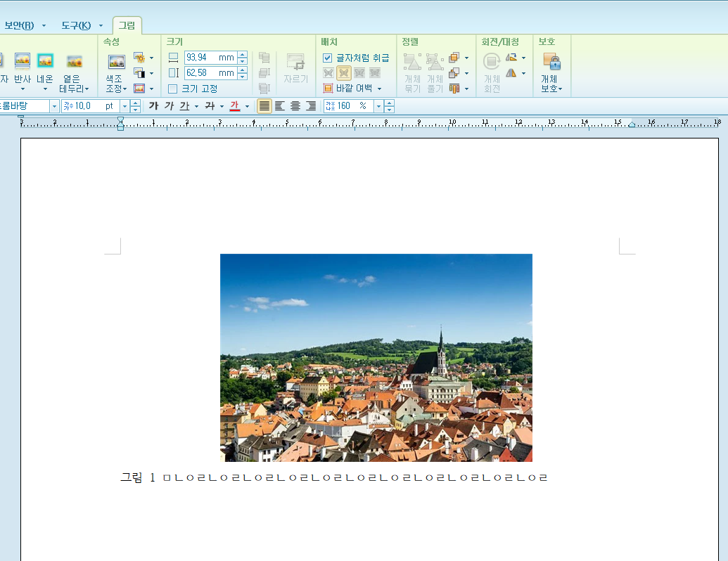Click the object align bars icon

(454, 88)
